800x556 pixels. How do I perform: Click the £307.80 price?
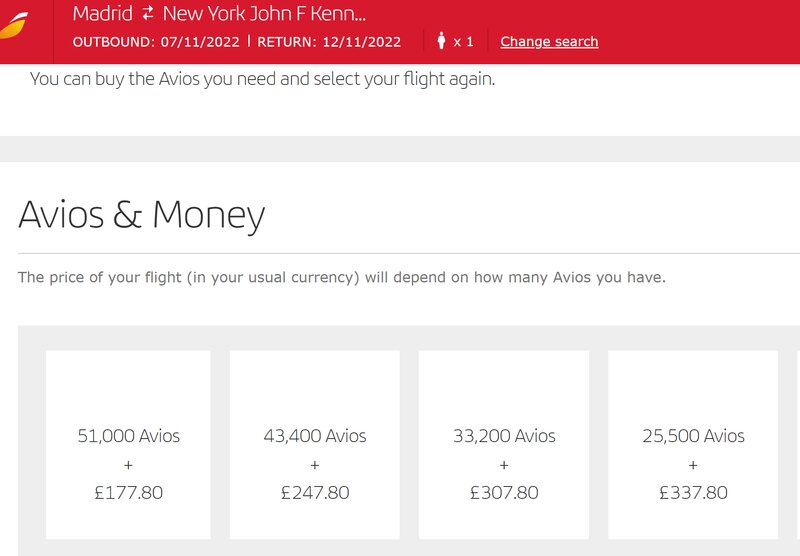pyautogui.click(x=504, y=493)
